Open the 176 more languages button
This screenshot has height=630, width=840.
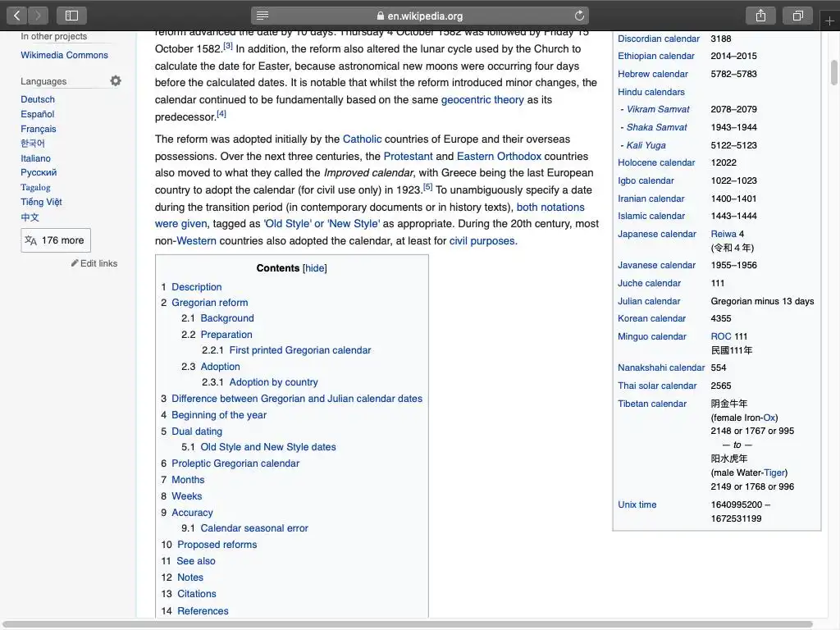pos(56,240)
